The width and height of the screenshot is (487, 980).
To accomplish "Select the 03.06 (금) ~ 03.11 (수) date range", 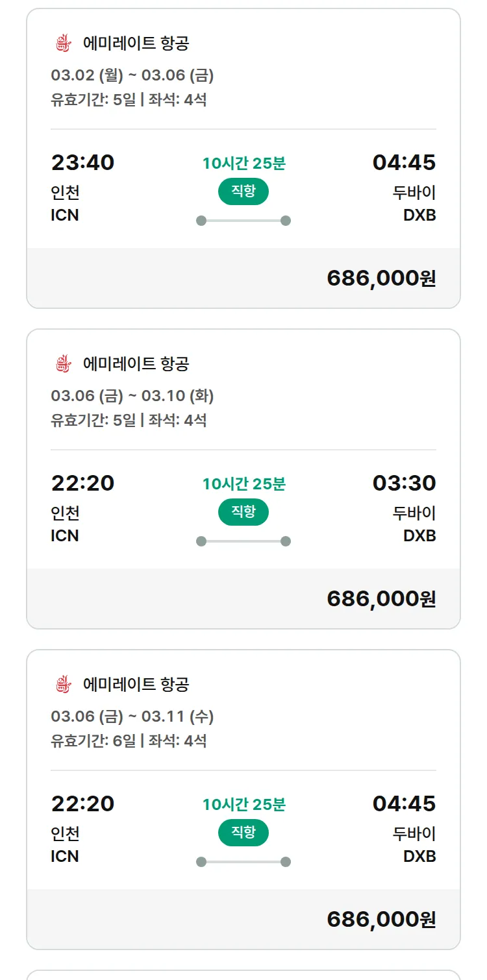I will [132, 717].
